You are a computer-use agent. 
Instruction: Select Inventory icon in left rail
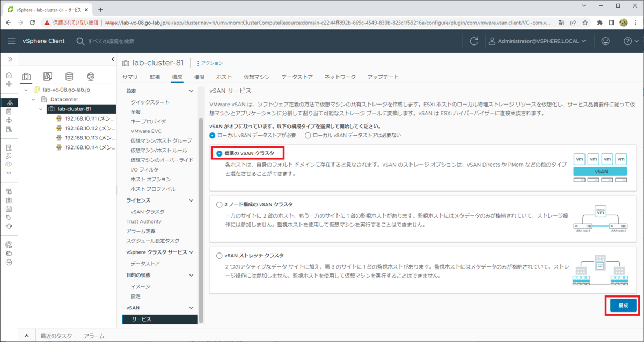(9, 102)
